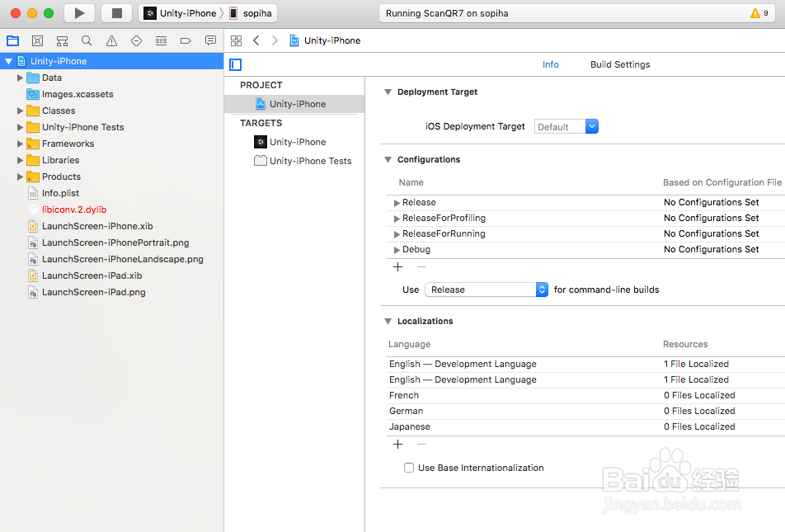The width and height of the screenshot is (785, 532).
Task: Open the Project navigator
Action: (x=13, y=40)
